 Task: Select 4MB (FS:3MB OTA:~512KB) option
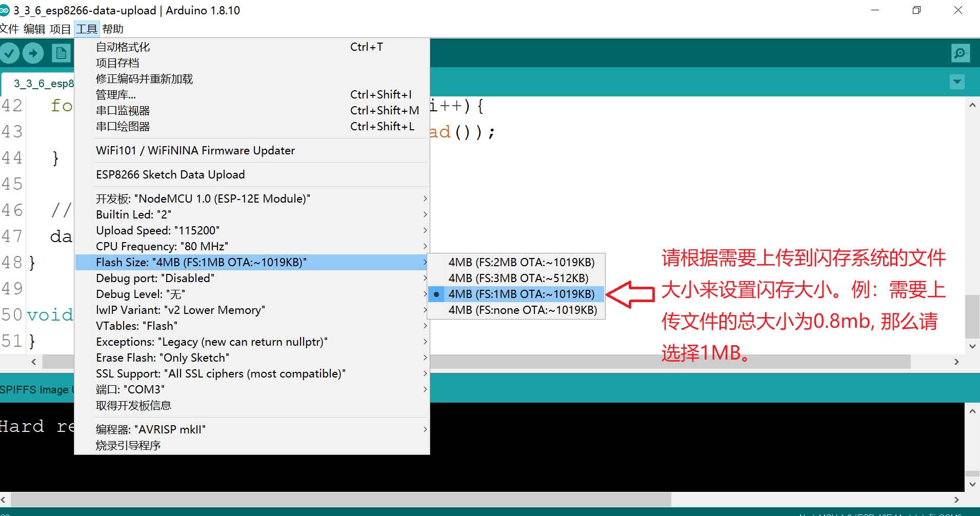coord(516,279)
